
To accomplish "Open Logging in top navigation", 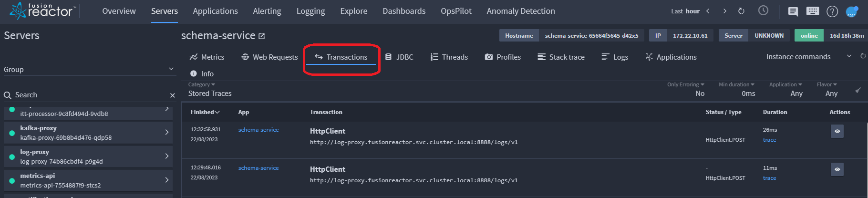I will pos(310,11).
